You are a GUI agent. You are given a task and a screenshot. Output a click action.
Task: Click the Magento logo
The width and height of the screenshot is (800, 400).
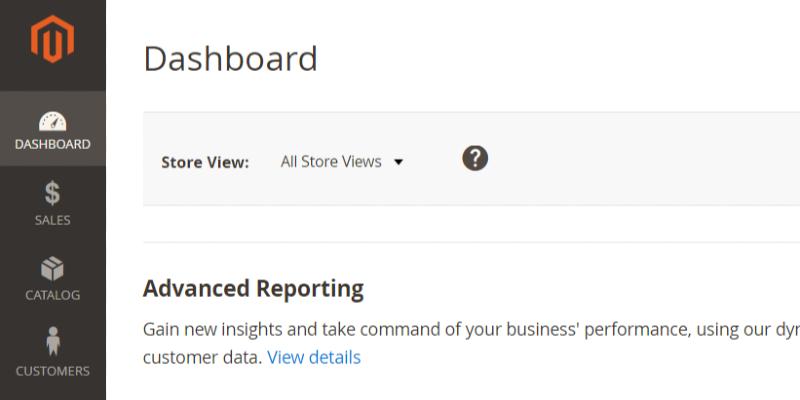pyautogui.click(x=52, y=40)
